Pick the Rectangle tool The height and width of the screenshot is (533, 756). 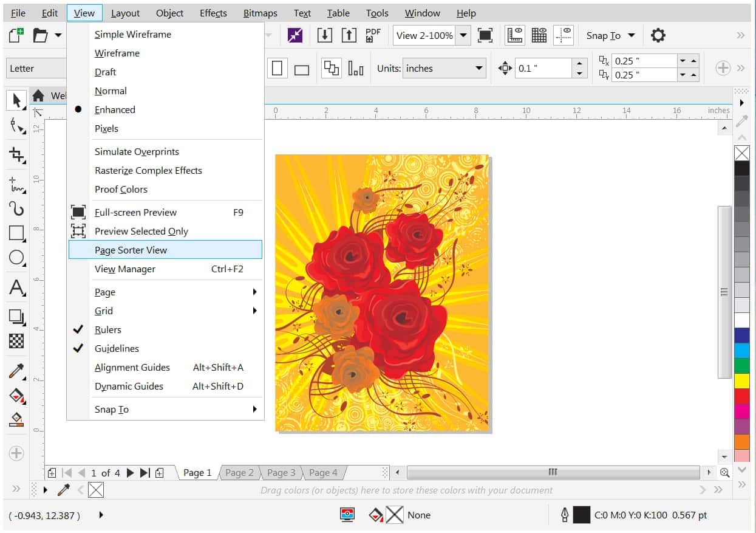16,233
